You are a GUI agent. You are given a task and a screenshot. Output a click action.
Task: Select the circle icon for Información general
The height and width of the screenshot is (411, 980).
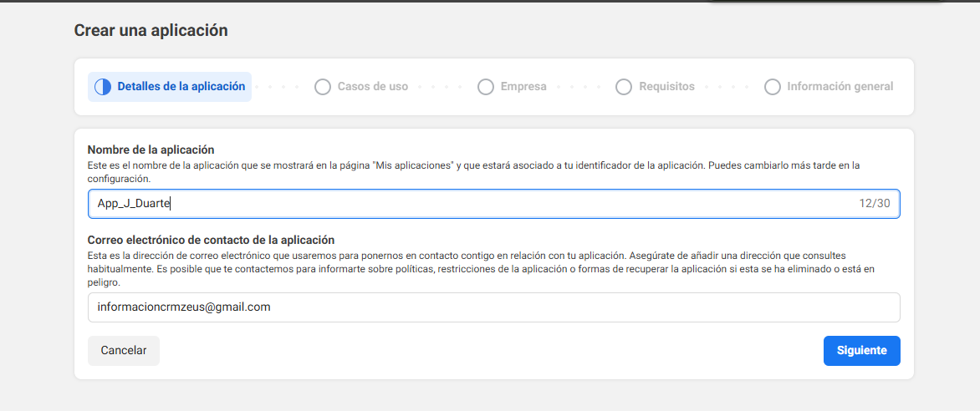coord(773,87)
